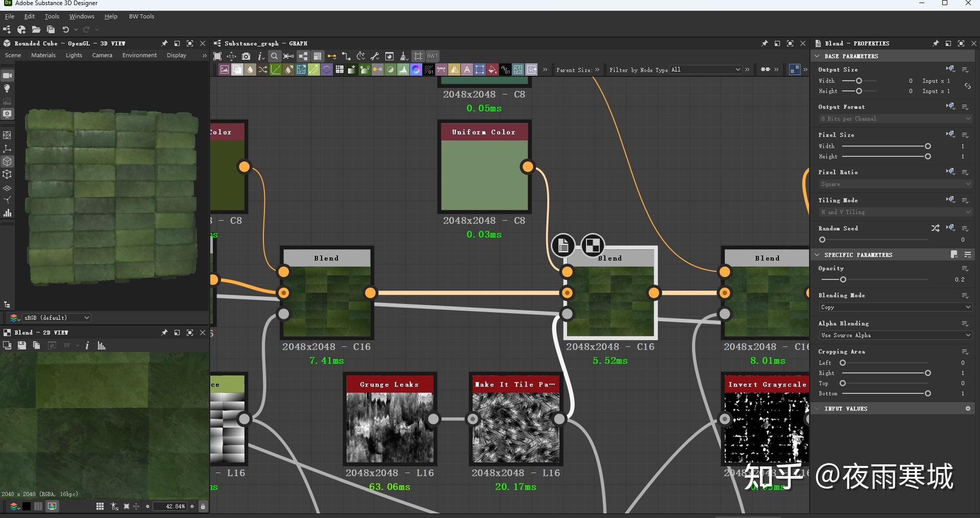Adjust the Opacity slider handle
Viewport: 980px width, 518px height.
coord(843,279)
